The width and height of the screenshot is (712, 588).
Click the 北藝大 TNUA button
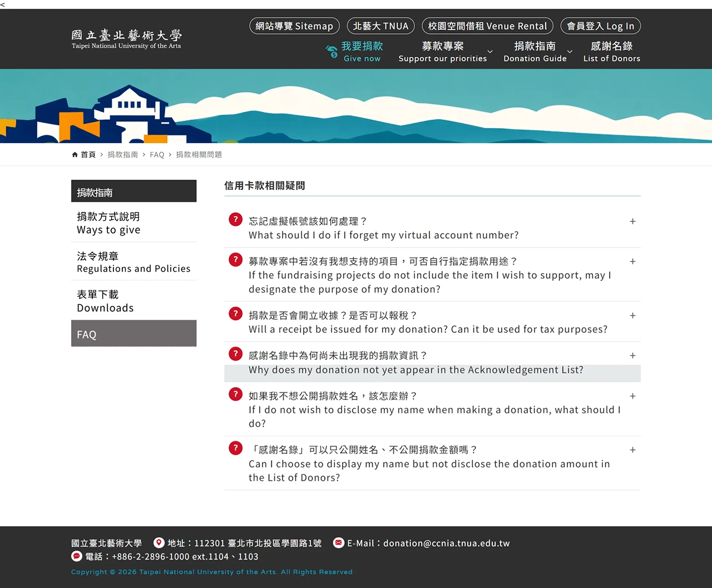click(380, 26)
